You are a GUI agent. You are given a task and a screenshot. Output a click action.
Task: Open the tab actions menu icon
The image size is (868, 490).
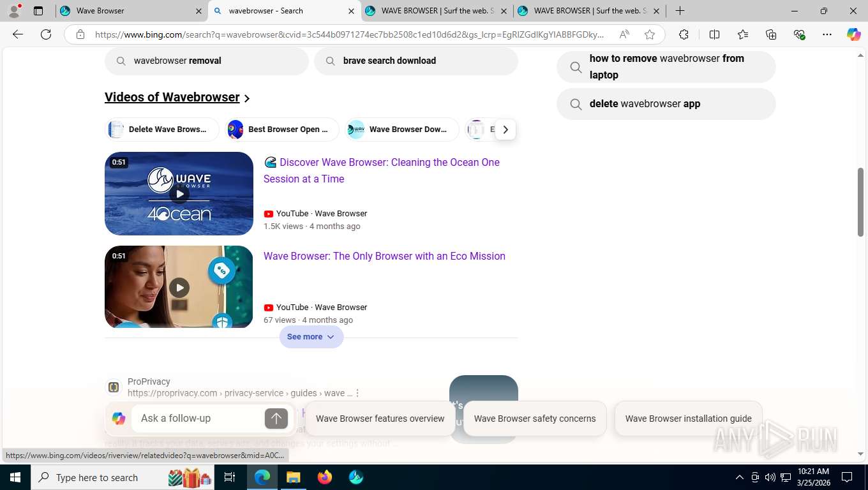[38, 11]
